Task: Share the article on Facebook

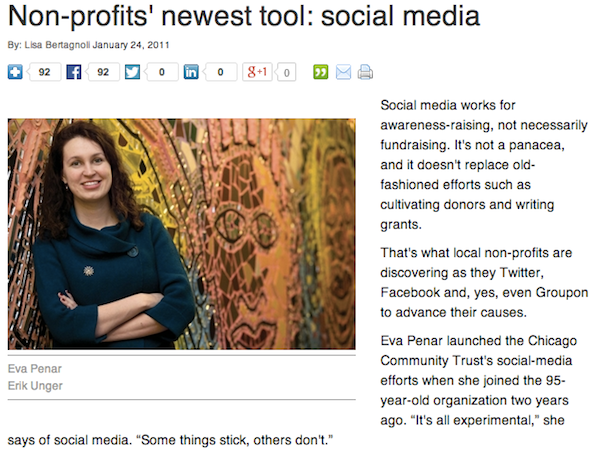Action: tap(73, 72)
